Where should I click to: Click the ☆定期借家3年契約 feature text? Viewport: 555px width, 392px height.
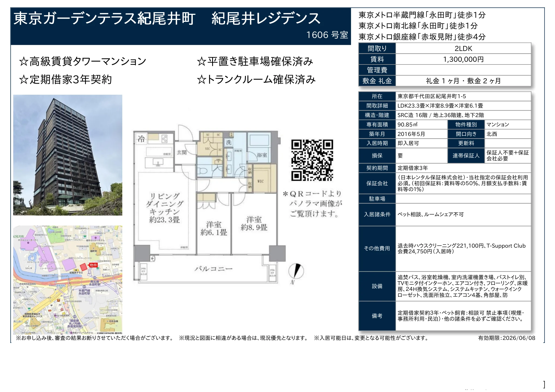point(65,80)
